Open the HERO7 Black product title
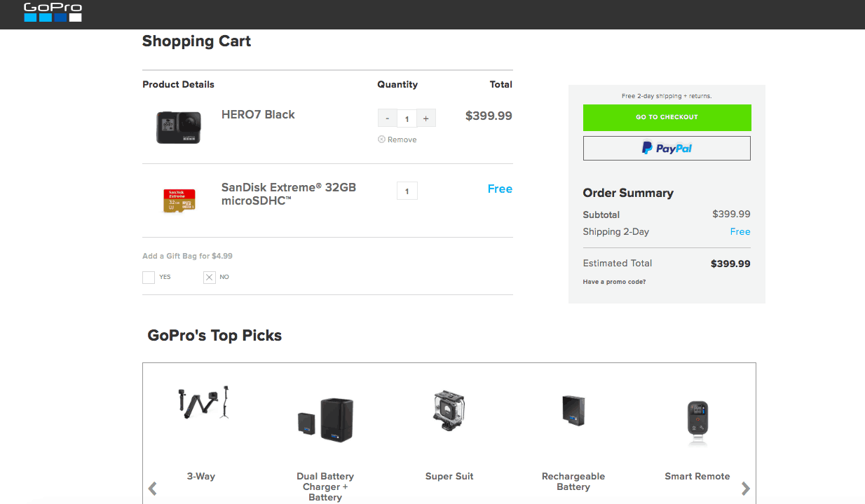The image size is (865, 504). pos(258,114)
